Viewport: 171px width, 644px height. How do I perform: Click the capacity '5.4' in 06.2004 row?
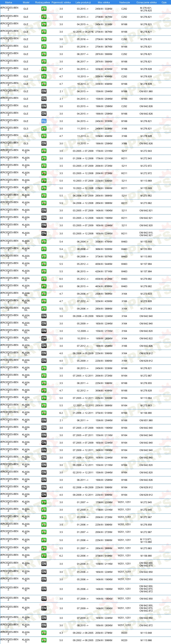point(61,242)
